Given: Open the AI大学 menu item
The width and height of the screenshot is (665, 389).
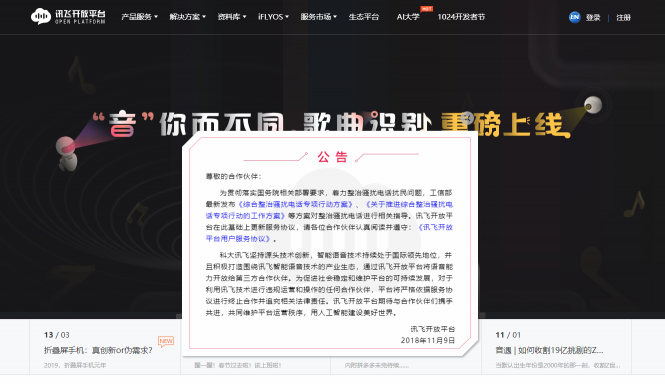Looking at the screenshot, I should (x=408, y=17).
